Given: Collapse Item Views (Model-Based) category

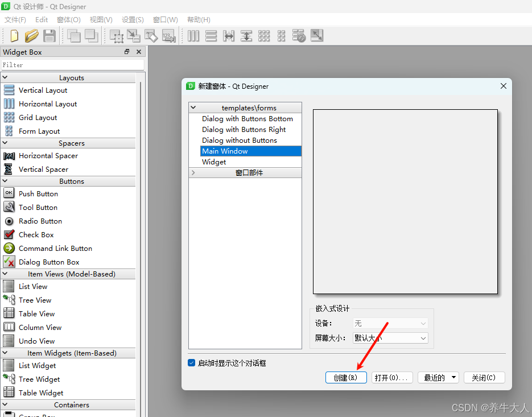Looking at the screenshot, I should pyautogui.click(x=5, y=274).
